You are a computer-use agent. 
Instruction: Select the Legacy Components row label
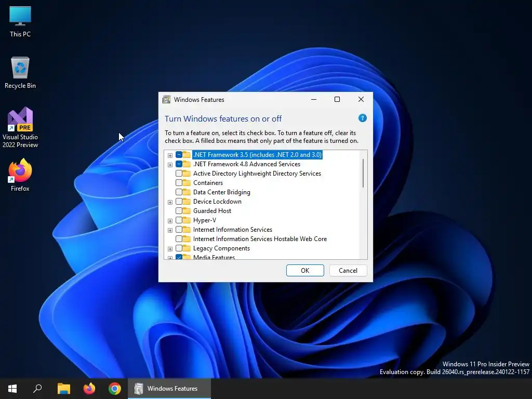coord(221,248)
